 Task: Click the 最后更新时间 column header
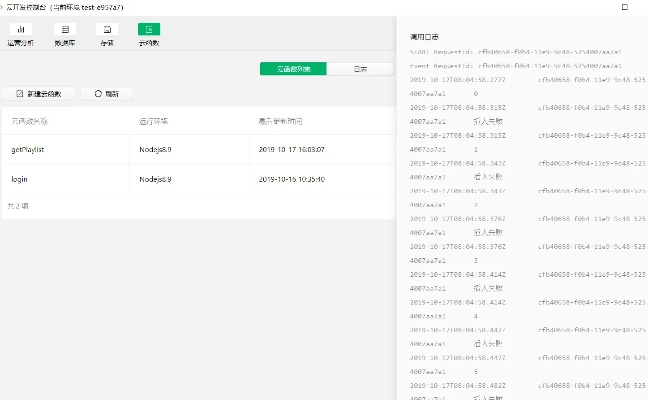pos(280,121)
